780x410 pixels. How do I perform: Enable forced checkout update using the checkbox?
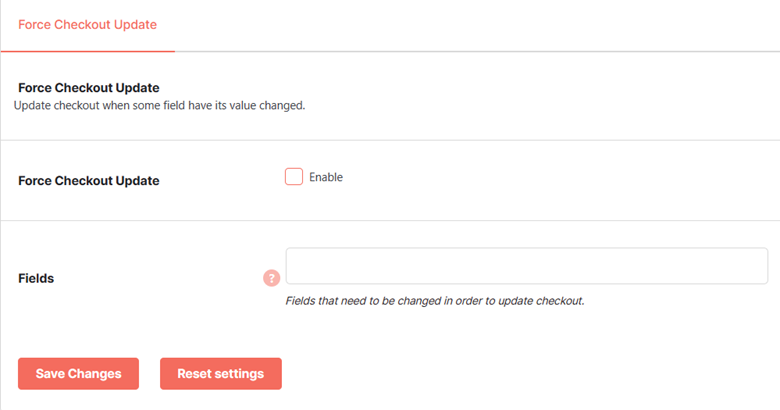[x=293, y=177]
